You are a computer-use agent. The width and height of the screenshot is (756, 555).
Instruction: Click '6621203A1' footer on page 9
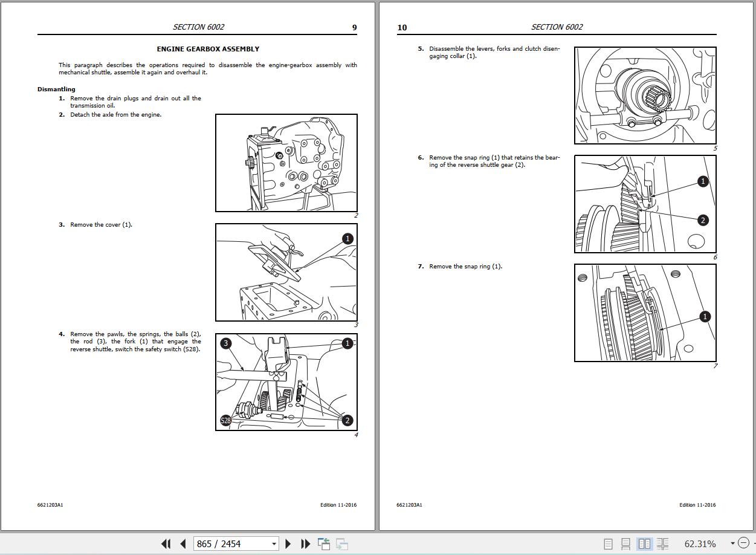[50, 505]
